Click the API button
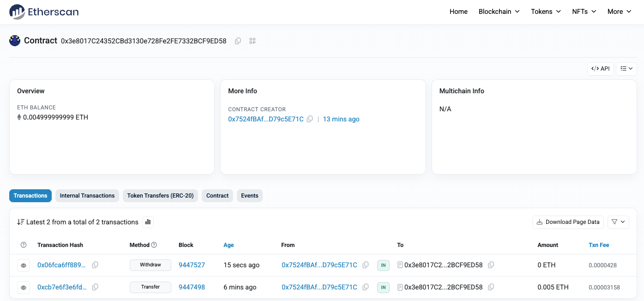644x301 pixels. pyautogui.click(x=601, y=69)
